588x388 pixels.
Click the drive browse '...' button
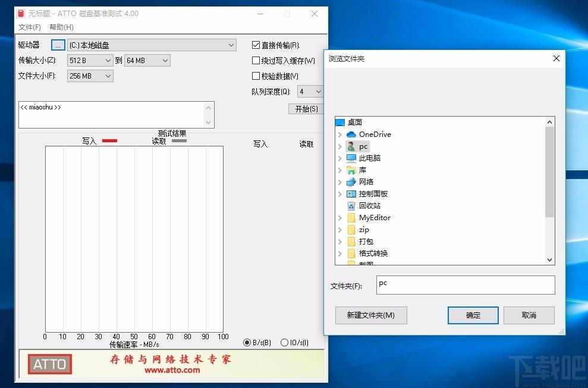point(58,45)
